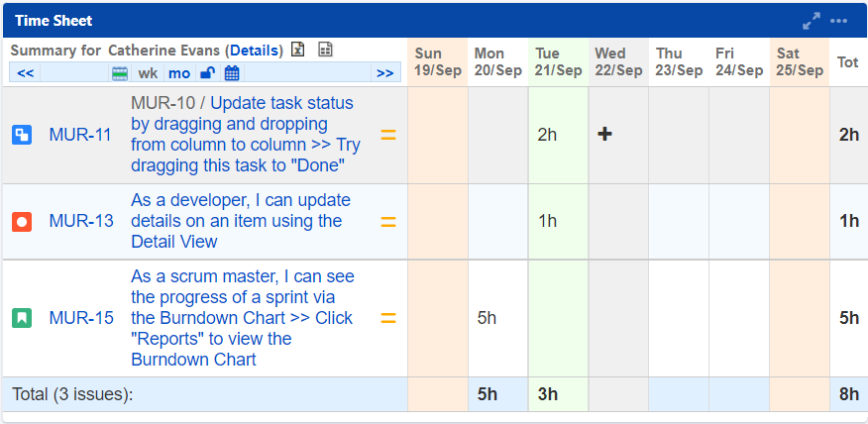Switch to week view with wk
868x424 pixels.
point(148,72)
